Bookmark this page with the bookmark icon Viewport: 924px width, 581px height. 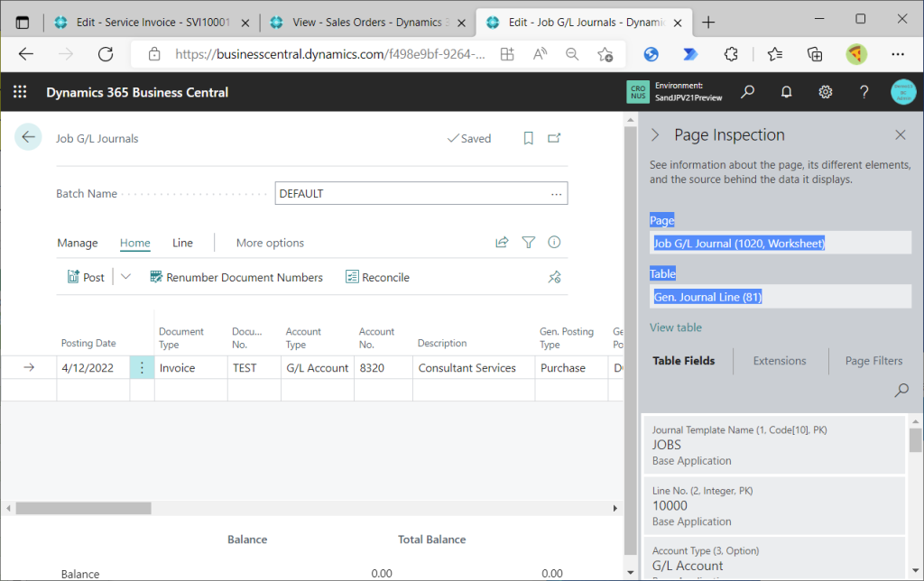click(529, 138)
